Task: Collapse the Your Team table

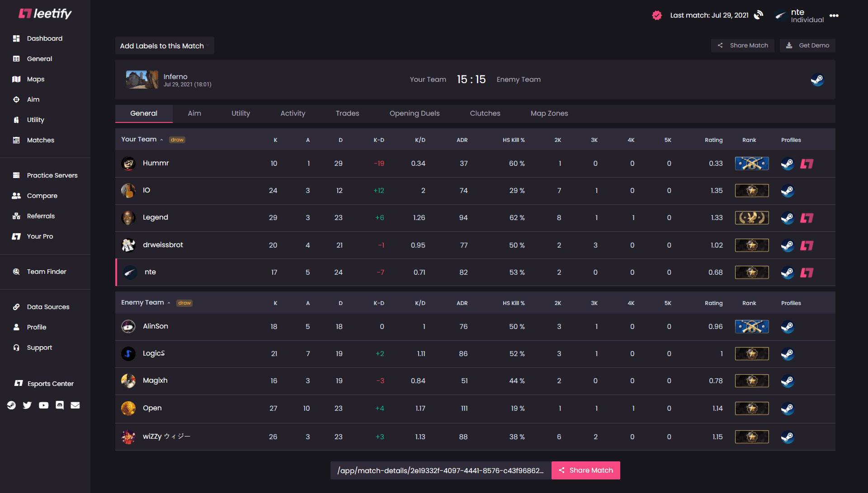Action: click(142, 139)
